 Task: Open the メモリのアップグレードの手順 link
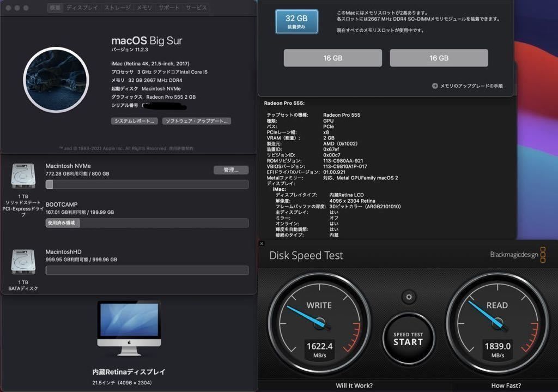click(x=471, y=86)
